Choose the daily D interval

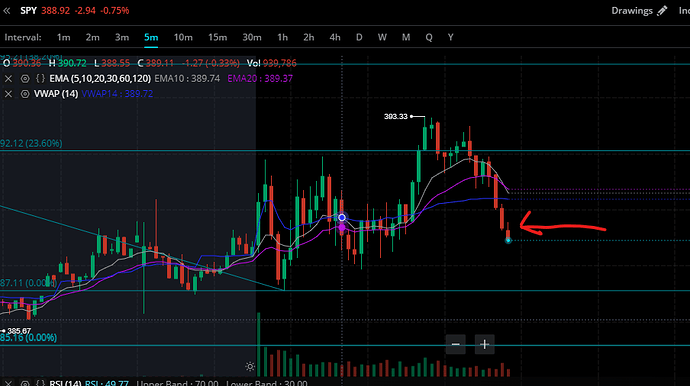[x=359, y=37]
